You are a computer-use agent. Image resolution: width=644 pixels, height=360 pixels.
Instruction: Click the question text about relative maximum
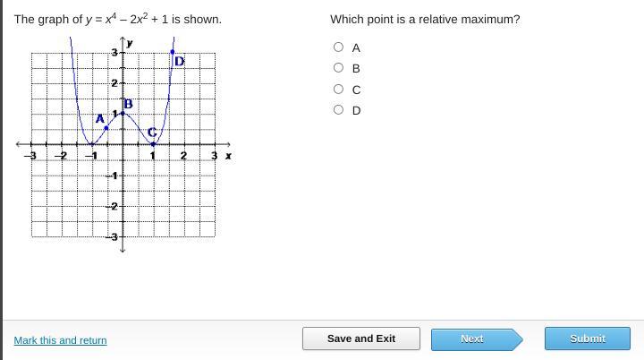pos(425,19)
